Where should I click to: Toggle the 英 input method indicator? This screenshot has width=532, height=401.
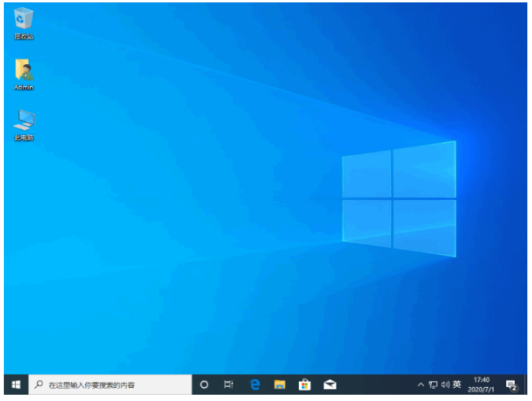457,385
